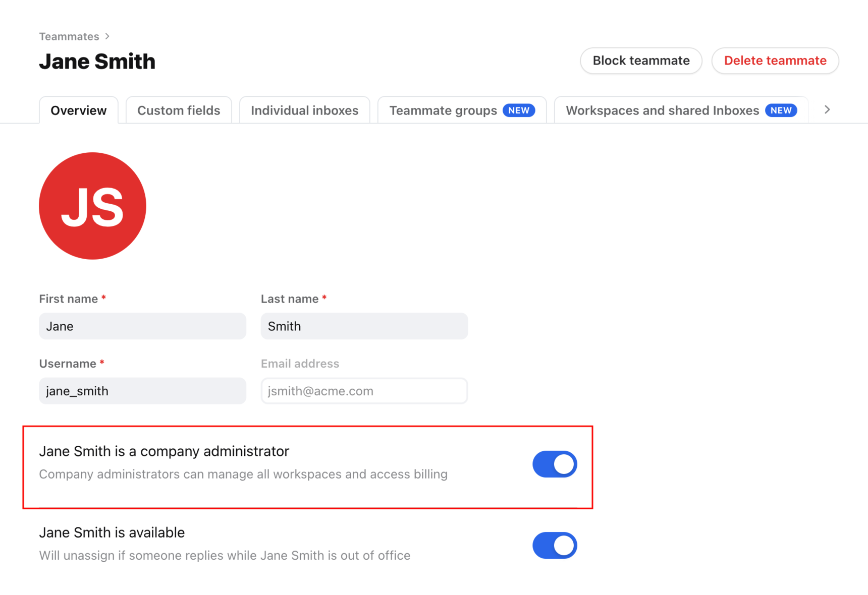Click the NEW badge on the Workspaces tab
Image resolution: width=868 pixels, height=595 pixels.
[x=781, y=110]
